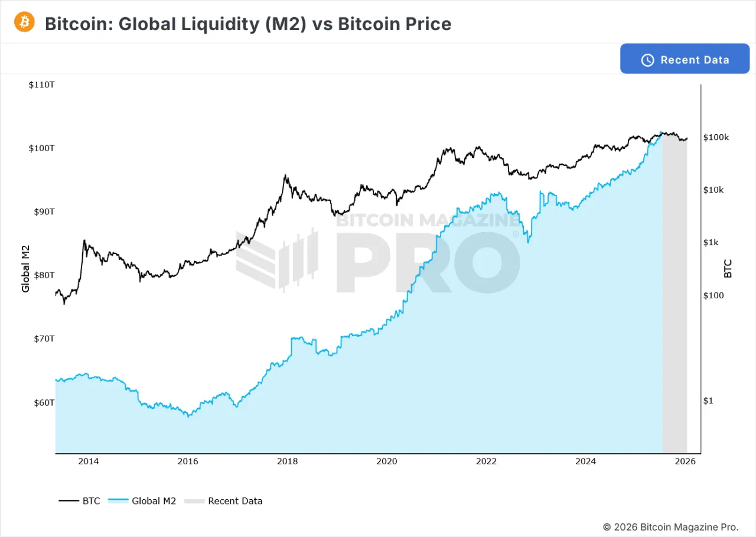The width and height of the screenshot is (756, 537).
Task: Click the orange Bitcoin logo icon
Action: coord(25,22)
